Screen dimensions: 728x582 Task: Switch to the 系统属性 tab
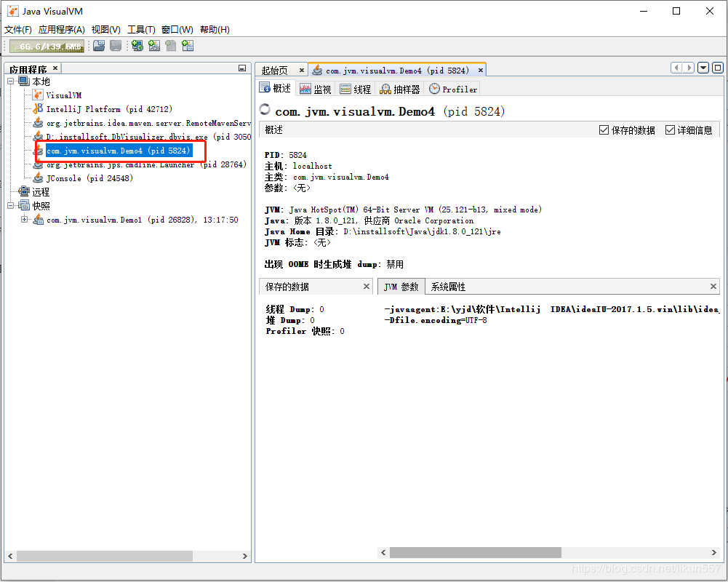[x=448, y=287]
